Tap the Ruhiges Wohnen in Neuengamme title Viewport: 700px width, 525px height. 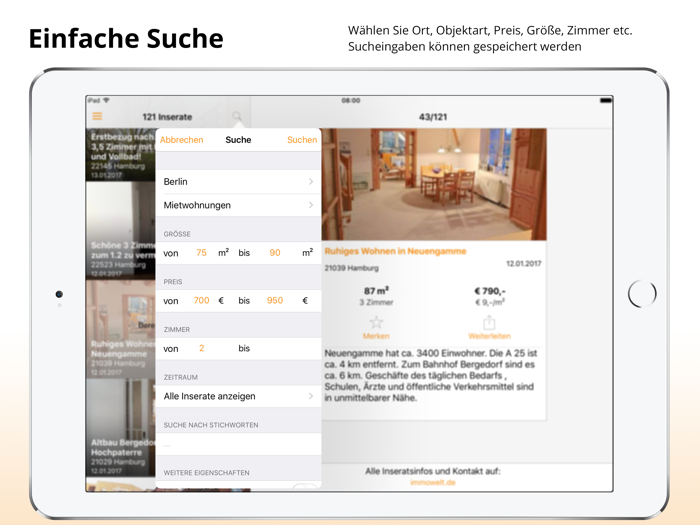click(x=395, y=251)
